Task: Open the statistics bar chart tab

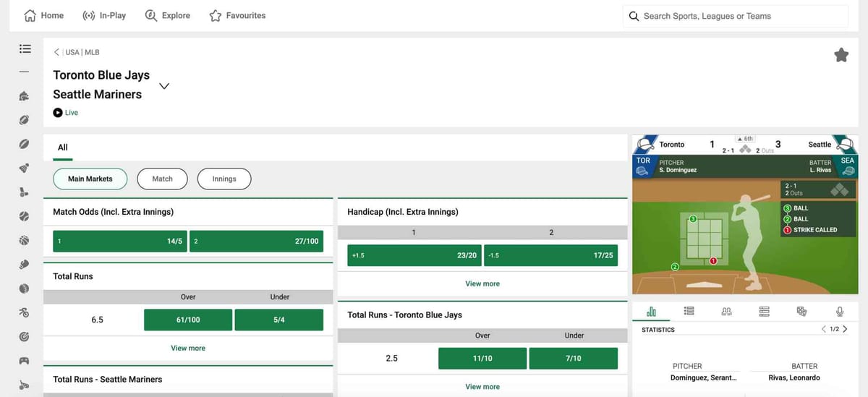Action: point(651,311)
